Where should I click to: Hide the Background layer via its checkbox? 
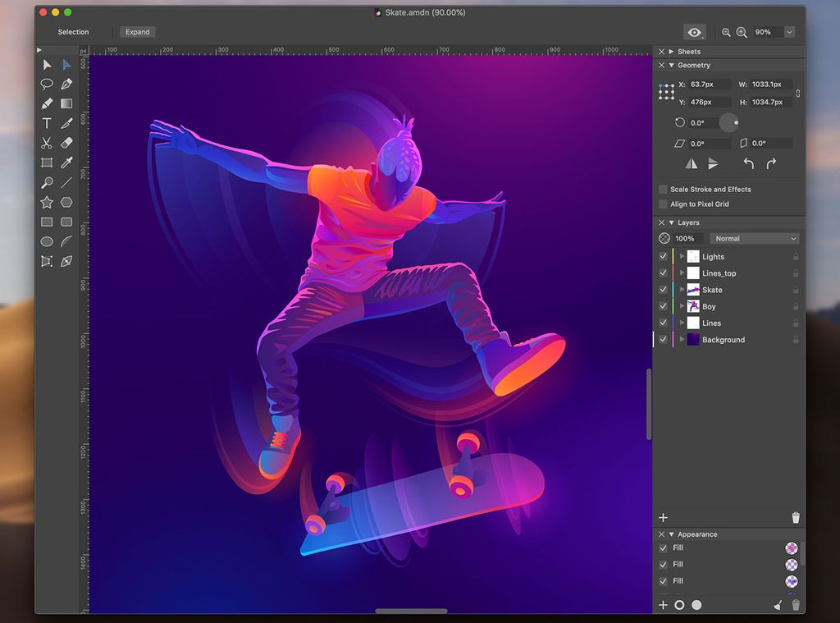(662, 339)
